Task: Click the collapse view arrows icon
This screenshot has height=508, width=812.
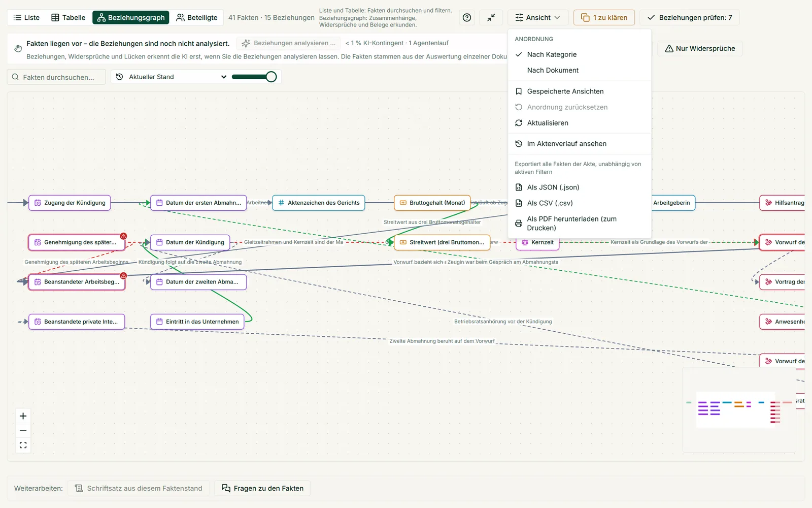Action: click(x=491, y=17)
